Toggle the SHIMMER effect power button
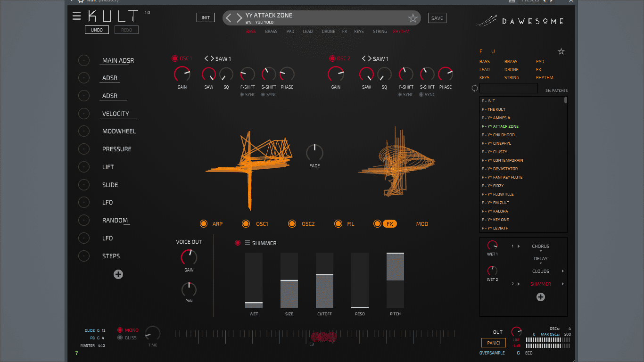The image size is (644, 362). pos(238,243)
